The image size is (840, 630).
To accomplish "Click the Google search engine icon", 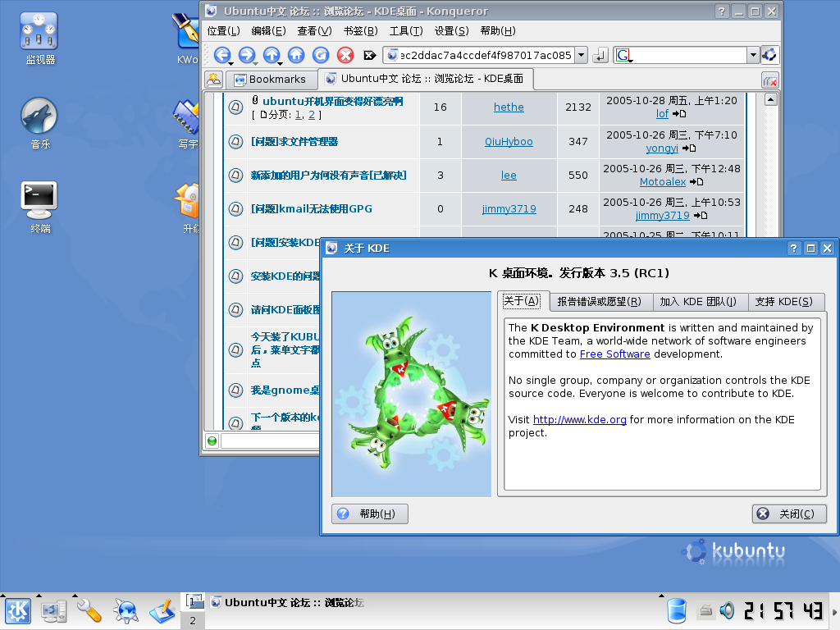I will 623,55.
